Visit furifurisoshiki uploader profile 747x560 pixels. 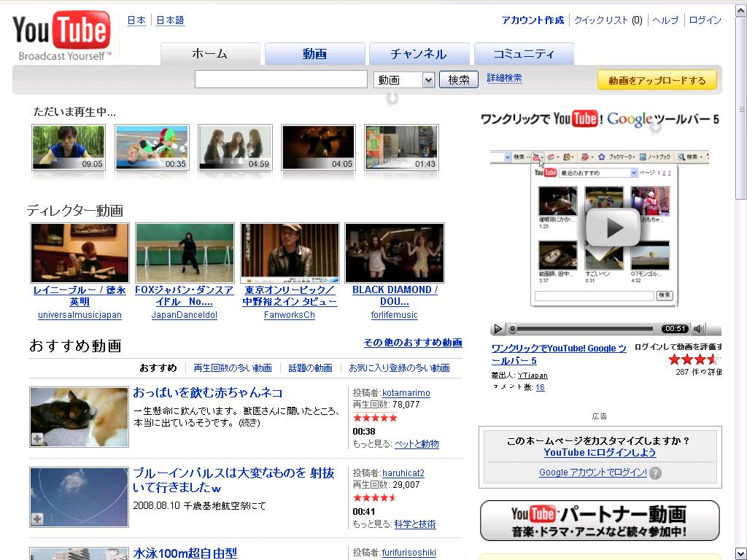(409, 553)
